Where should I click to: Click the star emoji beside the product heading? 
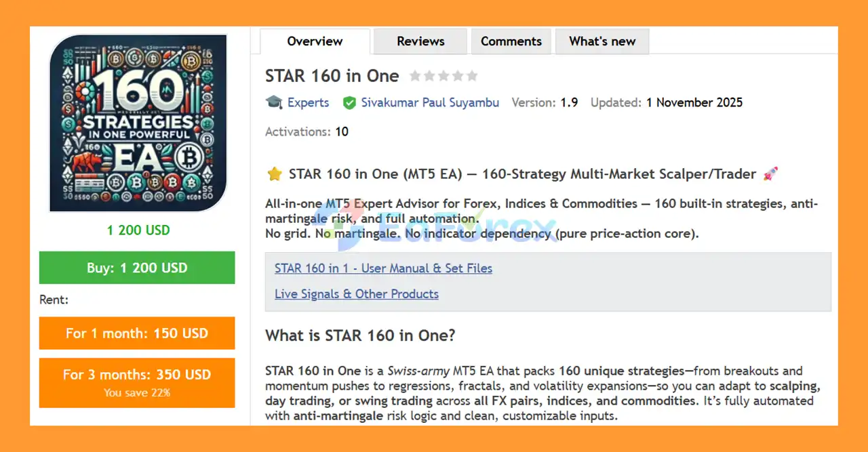(x=274, y=173)
